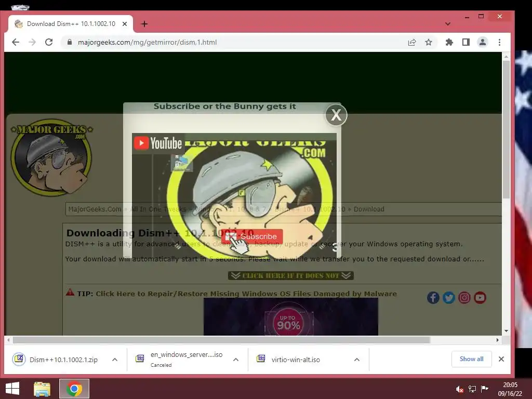Open the MajorGeeks YouTube channel icon
Screen dimensions: 532x399
[480, 298]
